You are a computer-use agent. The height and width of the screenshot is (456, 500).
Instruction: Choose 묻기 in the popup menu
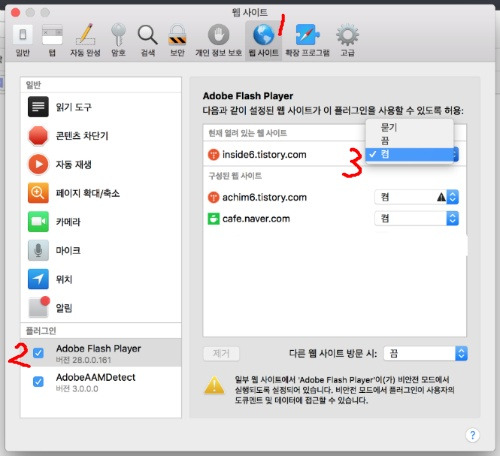[x=410, y=127]
